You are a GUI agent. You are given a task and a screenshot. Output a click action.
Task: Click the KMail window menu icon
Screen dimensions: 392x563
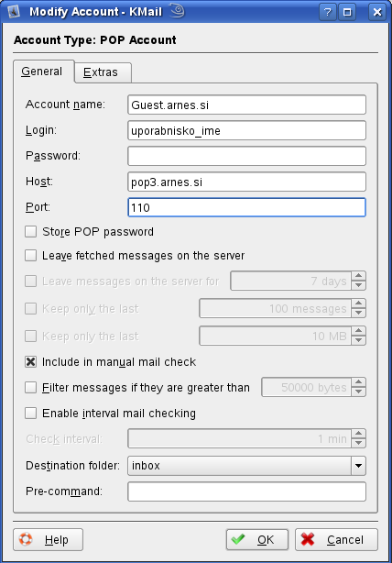[14, 12]
